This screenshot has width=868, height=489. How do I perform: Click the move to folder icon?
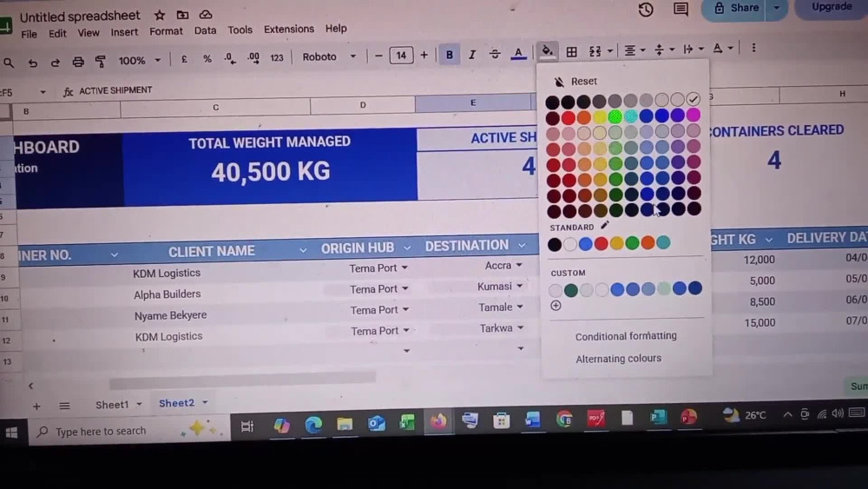pos(182,15)
